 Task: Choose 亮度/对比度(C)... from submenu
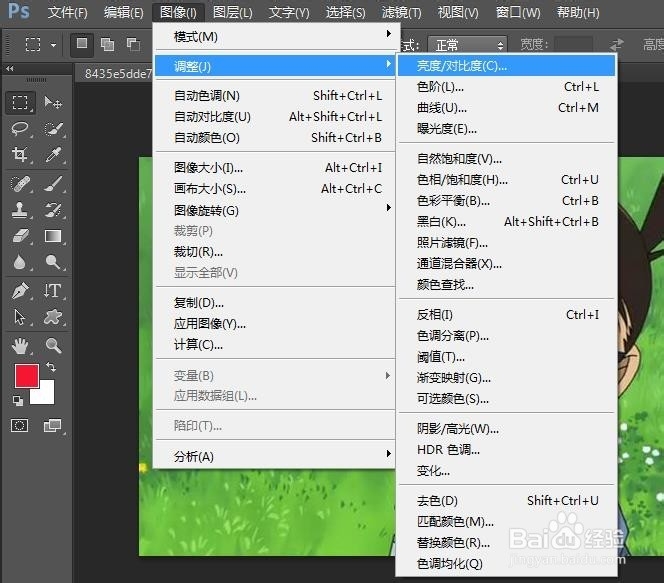pos(506,66)
